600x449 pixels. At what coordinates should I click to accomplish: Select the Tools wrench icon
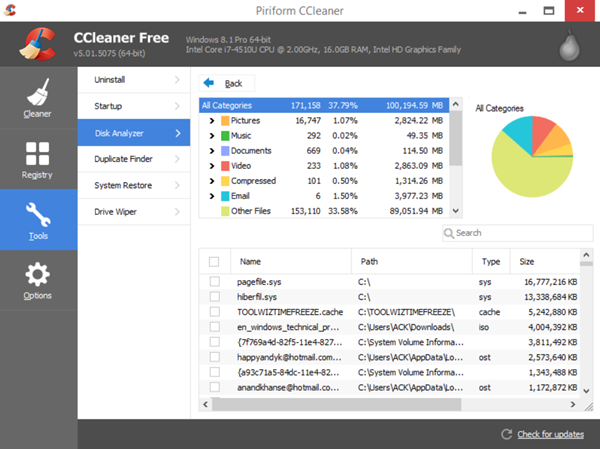pyautogui.click(x=38, y=214)
